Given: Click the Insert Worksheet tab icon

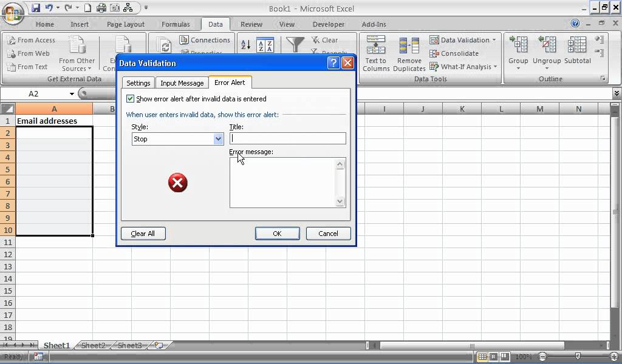Looking at the screenshot, I should [x=159, y=345].
